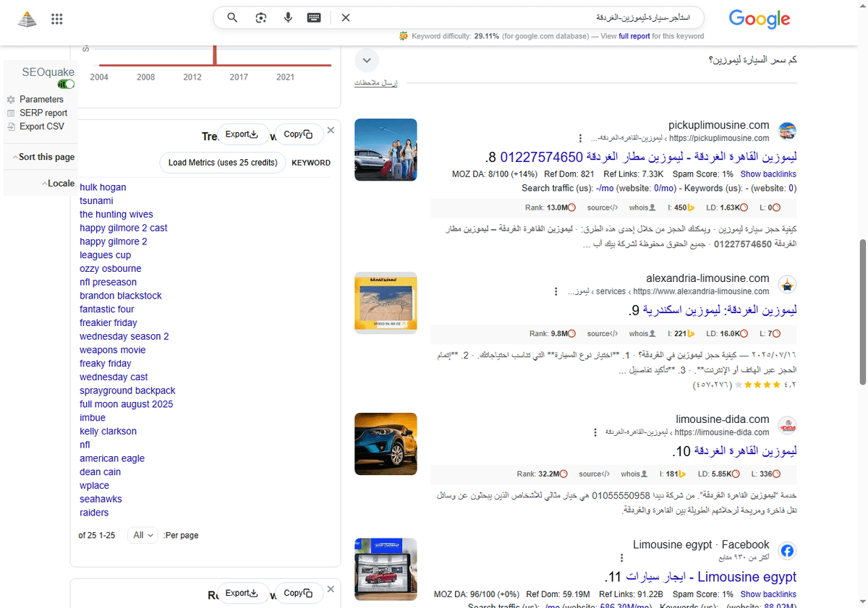Screen dimensions: 868x608
Task: Open the All per-page dropdown
Action: tap(142, 535)
